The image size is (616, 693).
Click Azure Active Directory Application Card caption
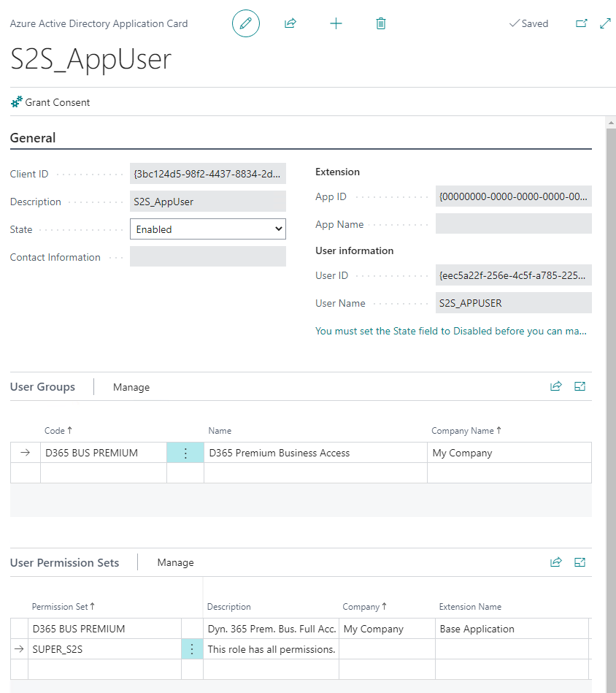[x=99, y=23]
